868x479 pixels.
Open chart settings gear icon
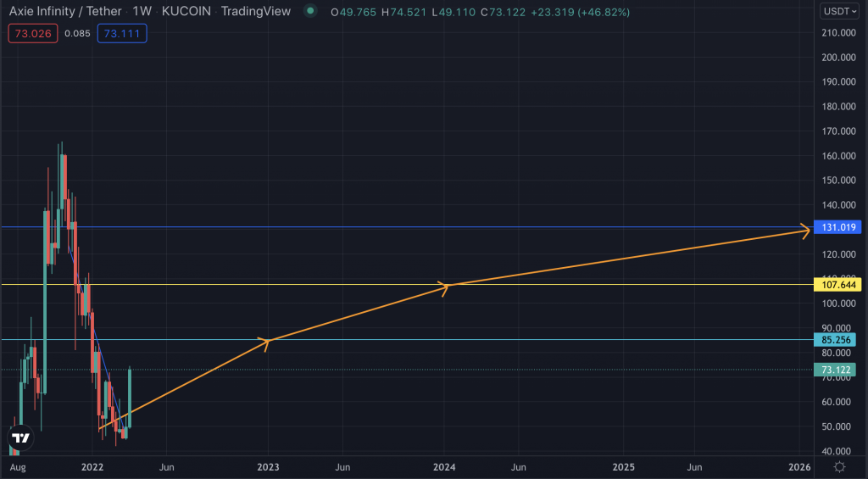(840, 467)
